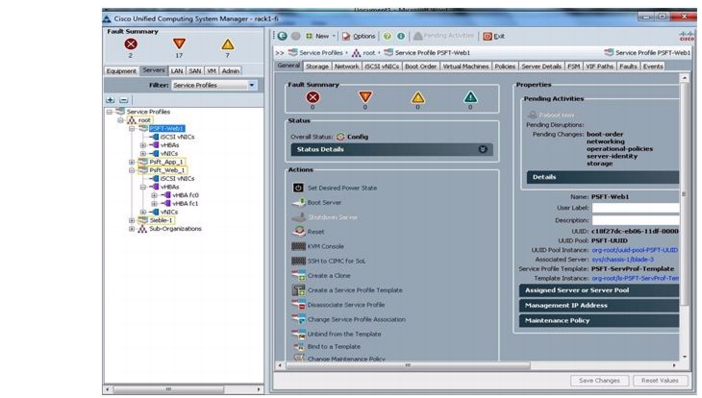Switch to the LAN tab
Screen dimensions: 702x398
pyautogui.click(x=177, y=71)
